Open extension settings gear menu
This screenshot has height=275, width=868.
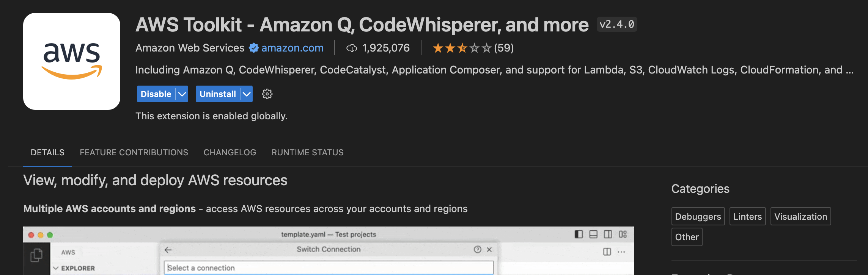coord(267,94)
